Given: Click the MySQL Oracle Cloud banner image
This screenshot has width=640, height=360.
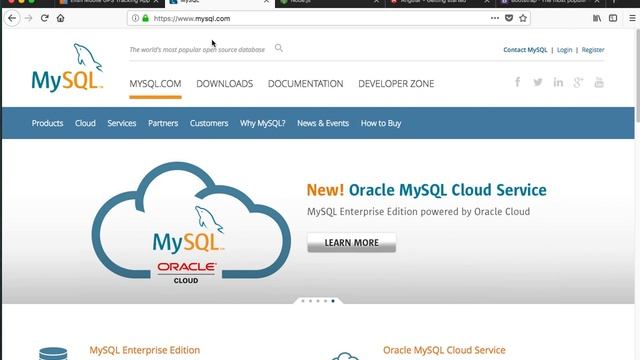Looking at the screenshot, I should [x=191, y=223].
